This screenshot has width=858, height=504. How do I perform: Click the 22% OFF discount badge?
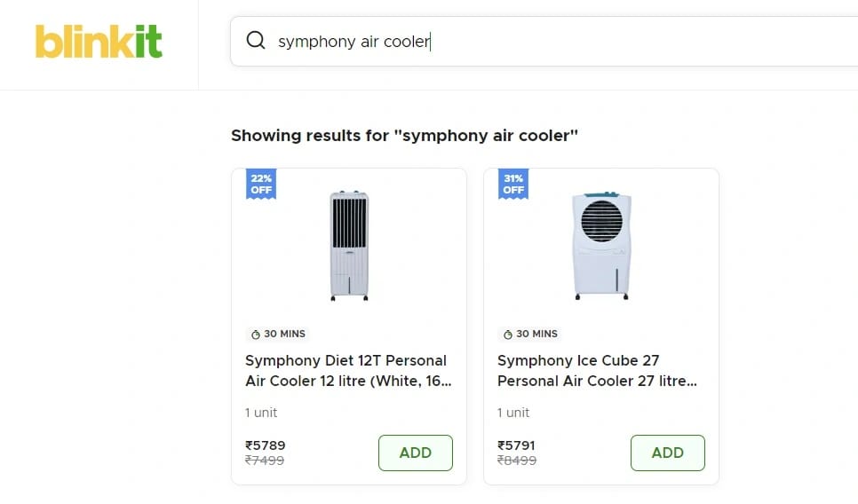tap(261, 185)
